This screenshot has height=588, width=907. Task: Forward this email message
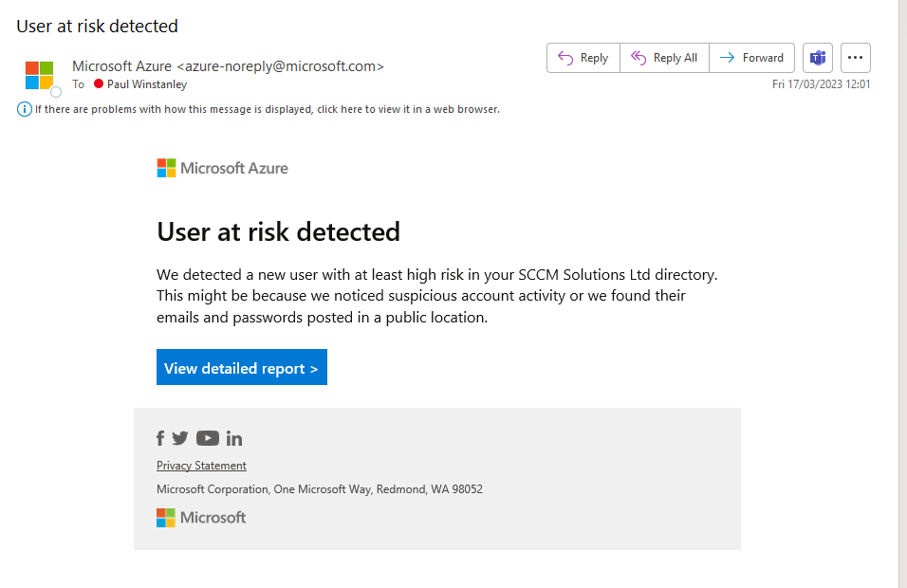tap(751, 58)
